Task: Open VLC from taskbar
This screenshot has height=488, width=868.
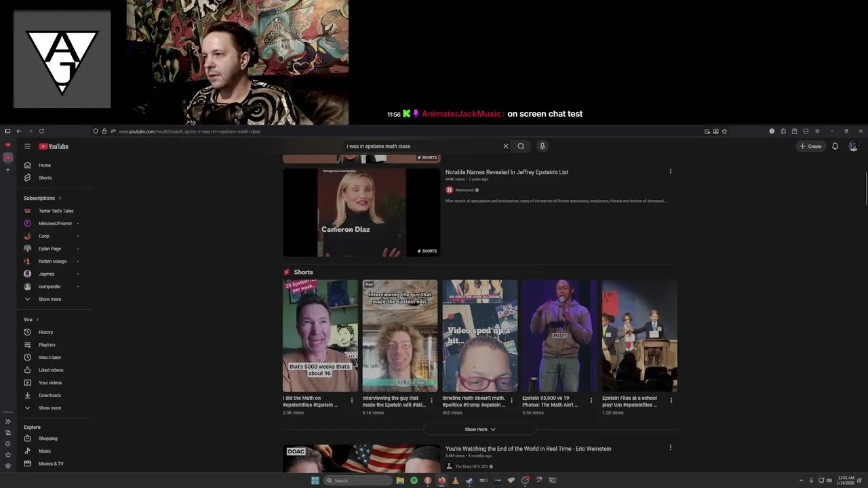Action: tap(455, 481)
